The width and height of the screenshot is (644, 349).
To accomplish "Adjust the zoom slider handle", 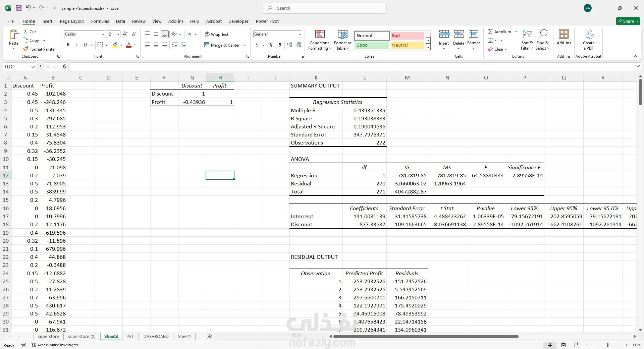I will click(607, 345).
